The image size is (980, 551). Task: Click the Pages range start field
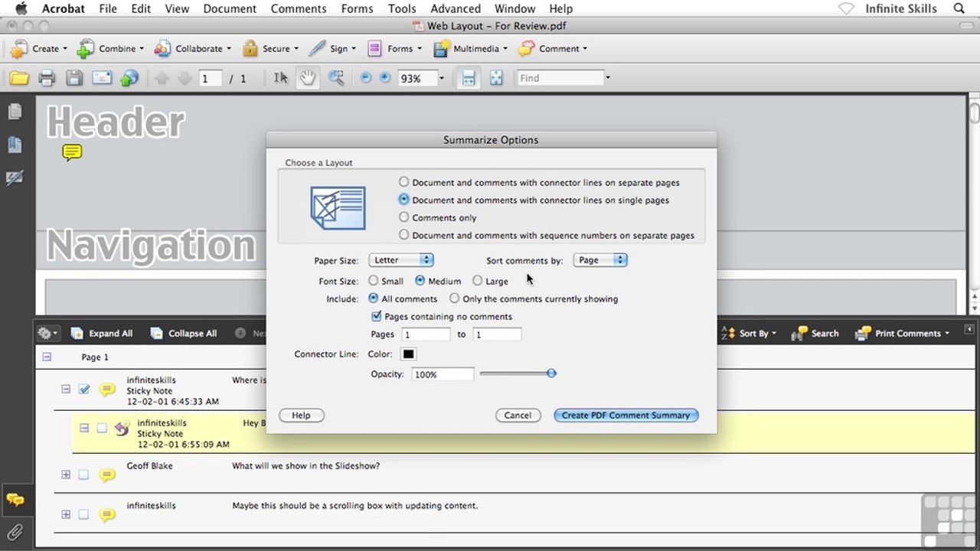426,334
